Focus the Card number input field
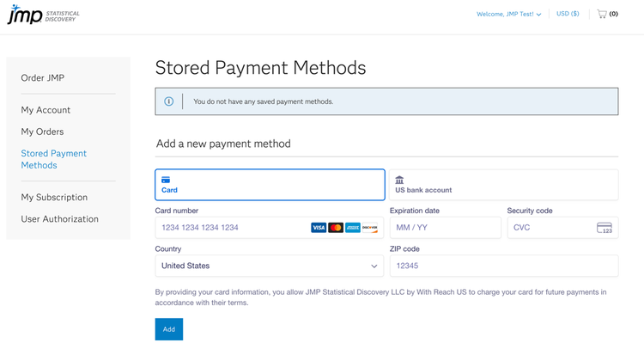This screenshot has width=644, height=349. tap(232, 228)
